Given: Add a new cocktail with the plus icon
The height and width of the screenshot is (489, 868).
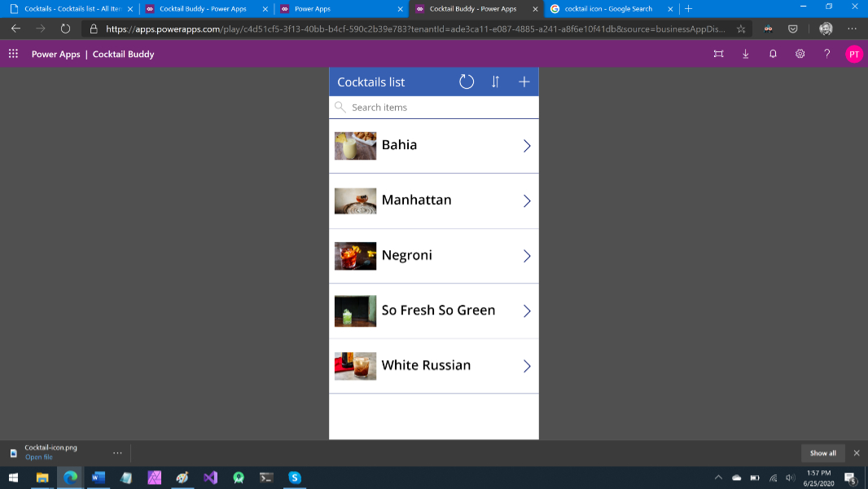Looking at the screenshot, I should tap(524, 81).
